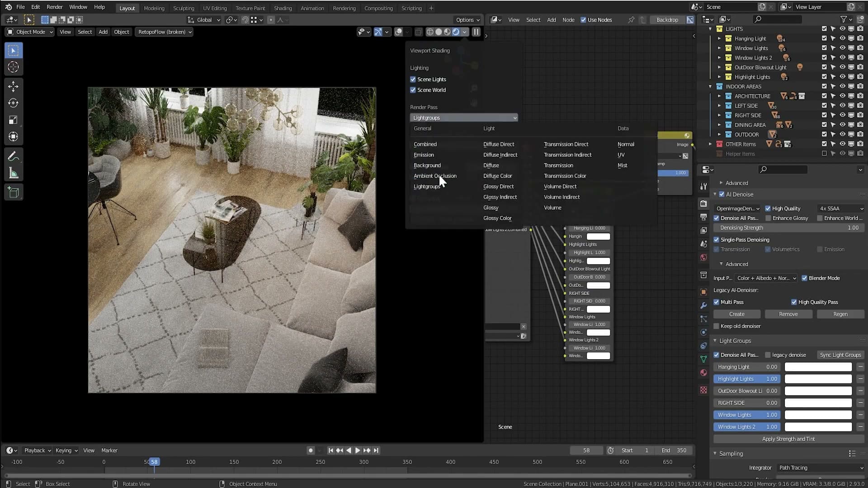Image resolution: width=868 pixels, height=488 pixels.
Task: Expand the Hanging Light collection
Action: click(719, 38)
